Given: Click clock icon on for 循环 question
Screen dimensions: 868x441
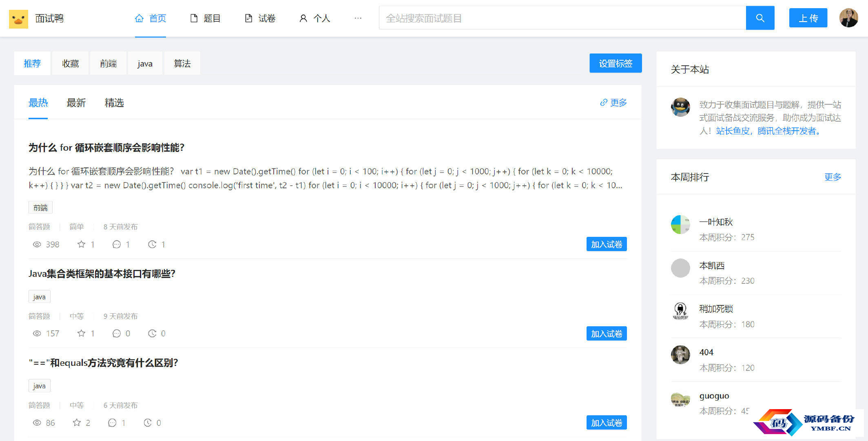Looking at the screenshot, I should click(x=152, y=244).
